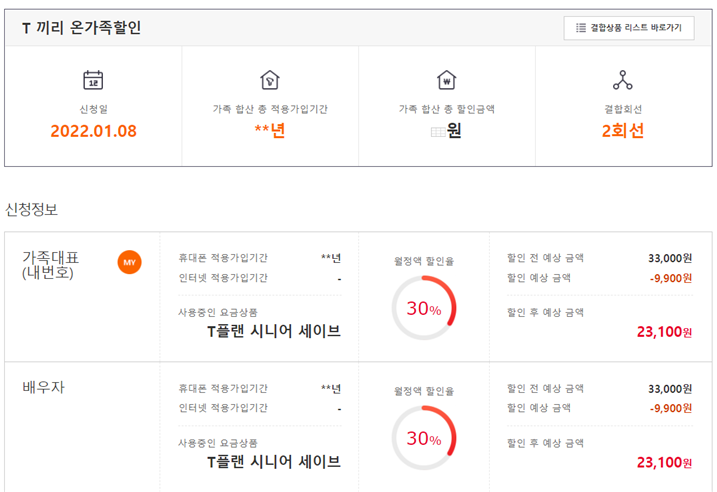717x492 pixels.
Task: Click 배우자 23,100원 discounted amount
Action: [663, 462]
